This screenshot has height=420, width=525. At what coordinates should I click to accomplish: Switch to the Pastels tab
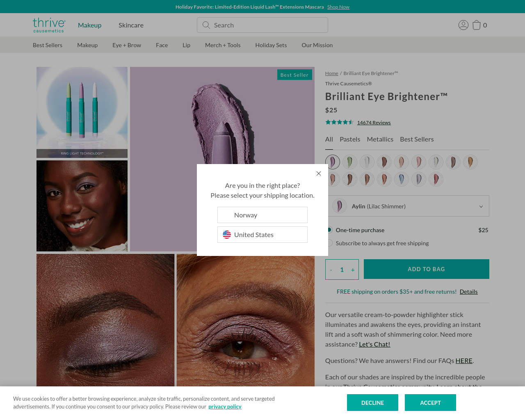[x=350, y=139]
